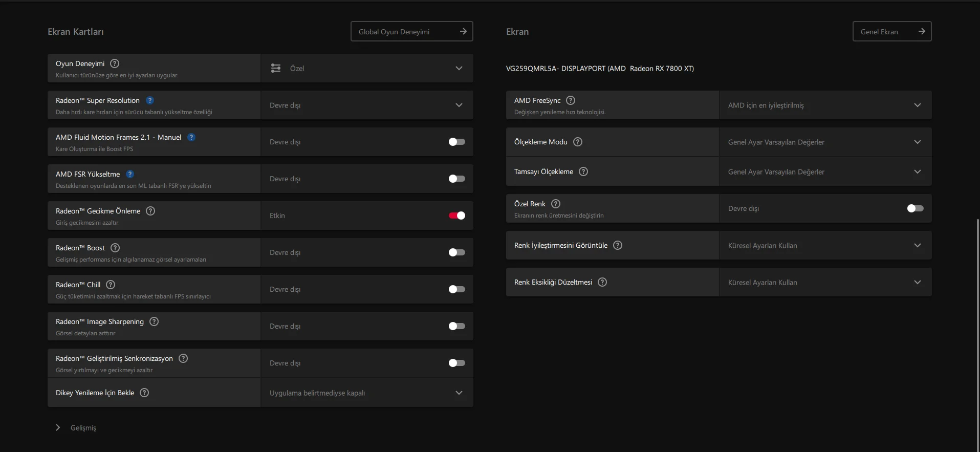
Task: Turn on Radeon Image Sharpening
Action: [x=457, y=326]
